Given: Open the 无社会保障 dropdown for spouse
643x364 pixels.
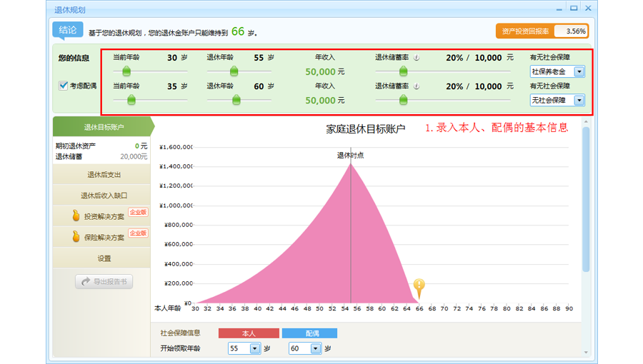Looking at the screenshot, I should pos(579,101).
